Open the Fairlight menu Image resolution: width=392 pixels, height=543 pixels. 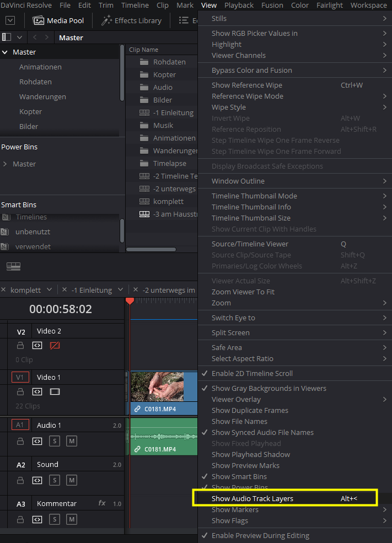[x=329, y=5]
